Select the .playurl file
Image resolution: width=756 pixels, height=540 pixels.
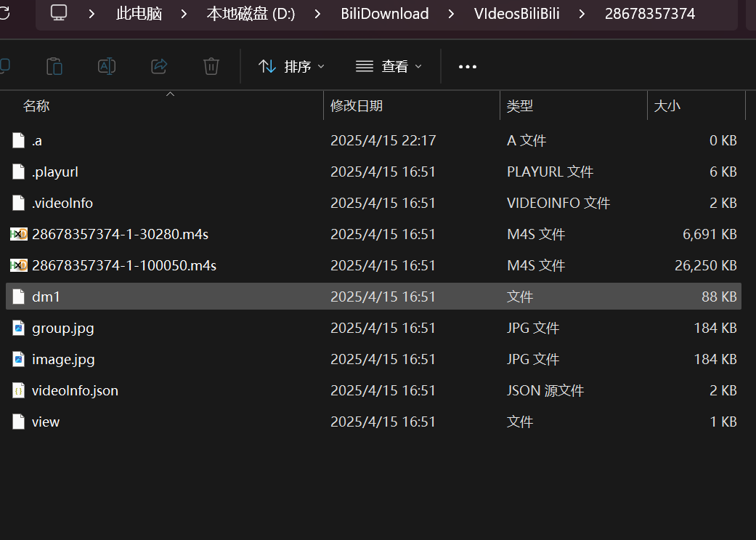tap(373, 172)
